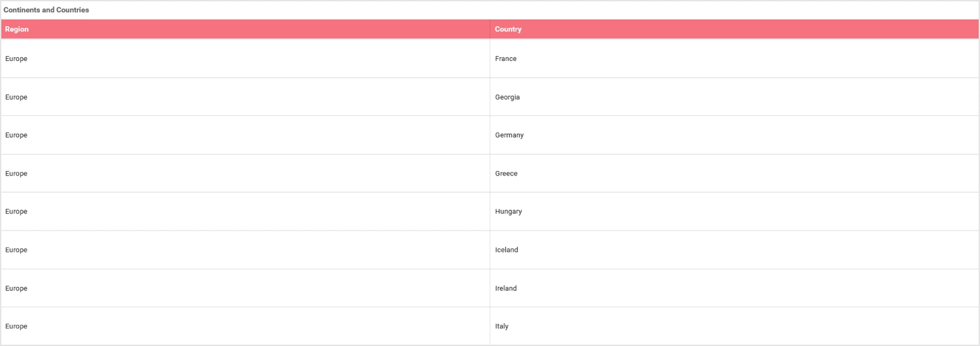Sort by the Country column header

pyautogui.click(x=508, y=29)
